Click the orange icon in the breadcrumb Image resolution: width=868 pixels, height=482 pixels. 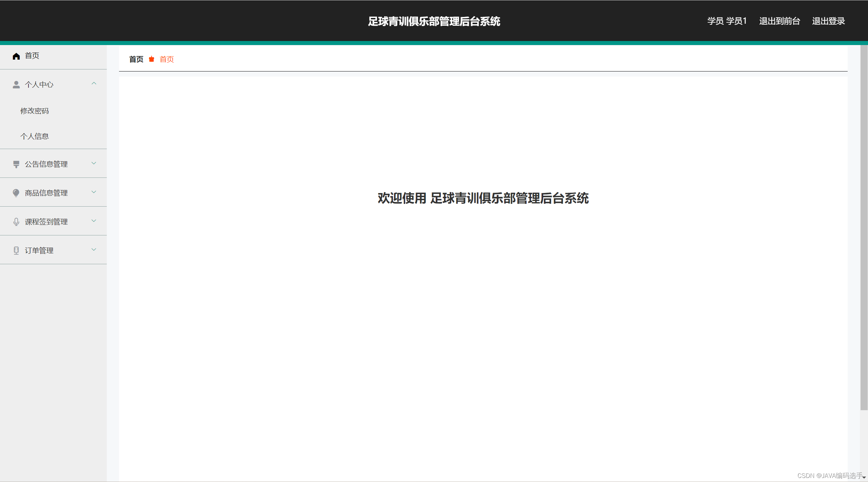pos(151,59)
